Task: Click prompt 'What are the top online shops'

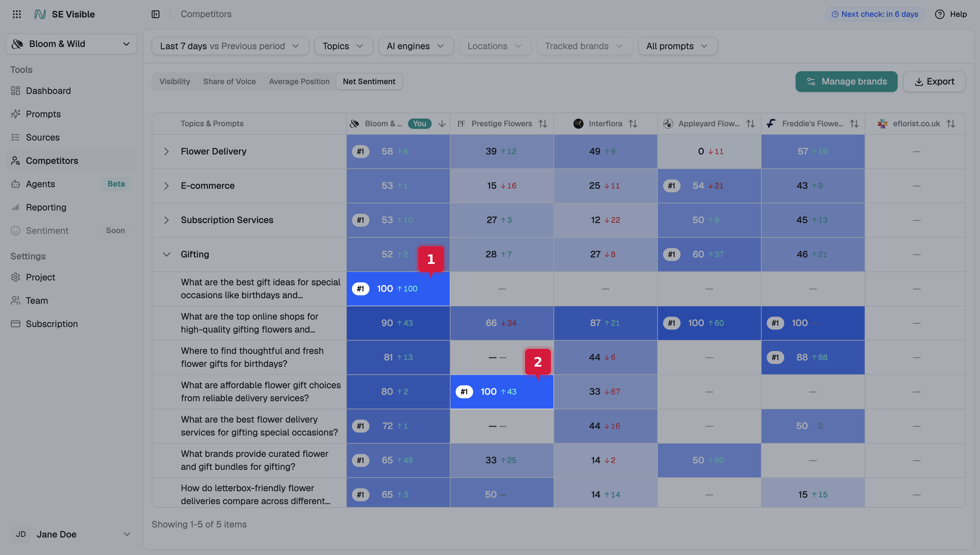Action: click(x=250, y=323)
